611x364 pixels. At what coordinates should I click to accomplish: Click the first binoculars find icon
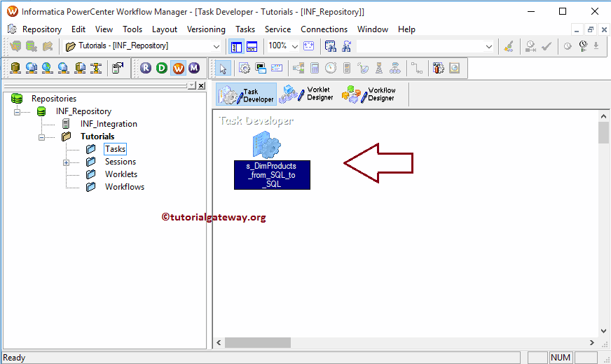pos(331,46)
